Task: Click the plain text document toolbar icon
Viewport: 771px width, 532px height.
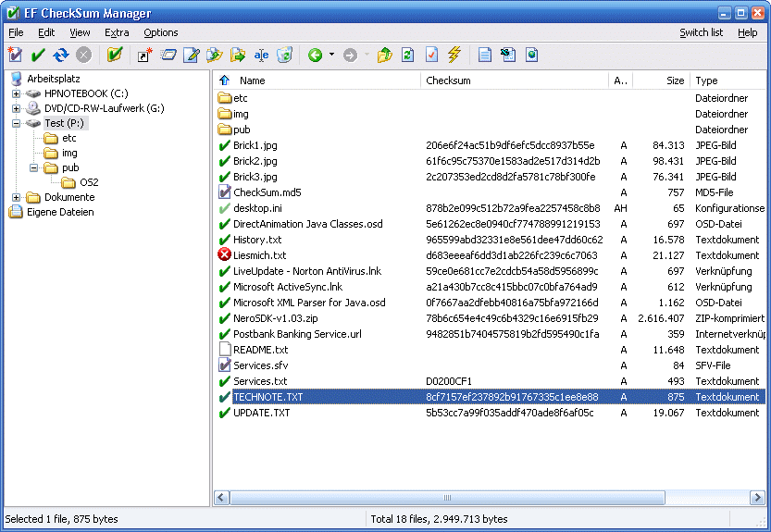Action: pyautogui.click(x=485, y=55)
